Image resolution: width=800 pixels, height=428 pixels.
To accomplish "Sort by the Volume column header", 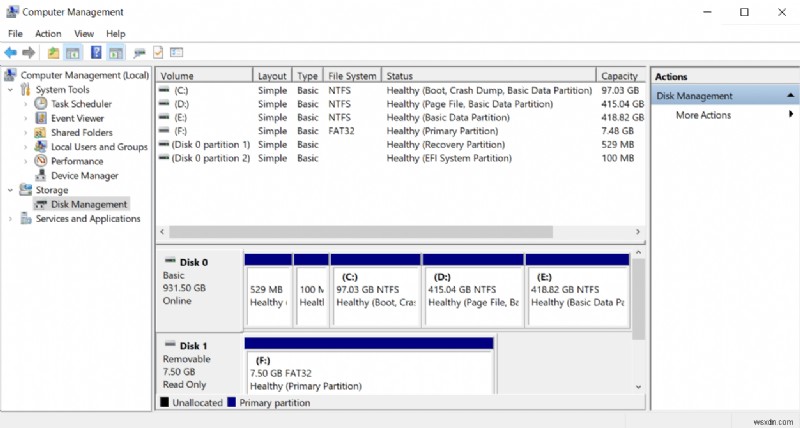I will point(204,75).
